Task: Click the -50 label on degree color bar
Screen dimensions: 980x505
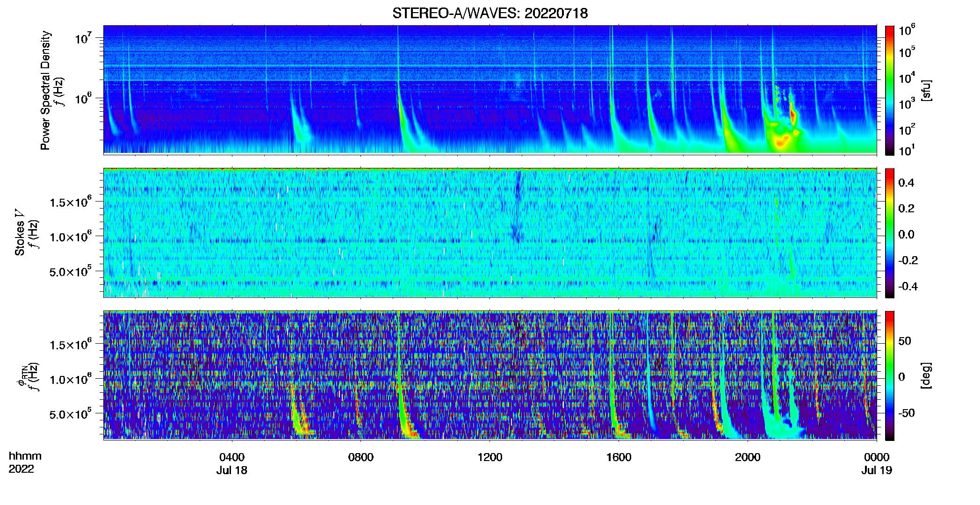Action: 907,413
